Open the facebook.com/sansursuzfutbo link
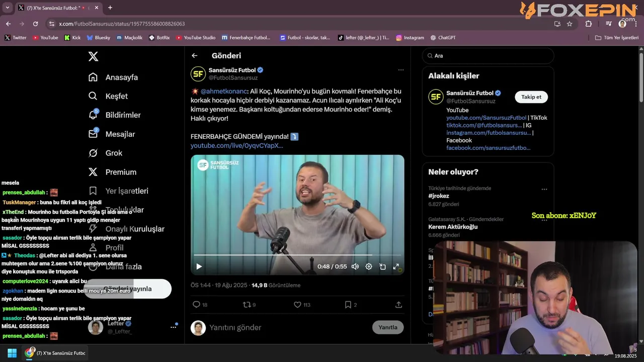The height and width of the screenshot is (362, 644). point(488,148)
